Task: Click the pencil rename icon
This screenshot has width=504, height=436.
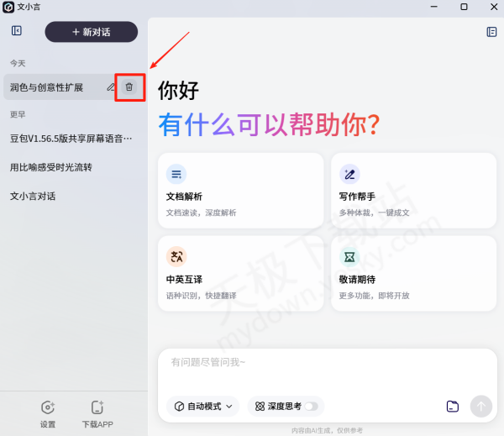Action: point(111,87)
